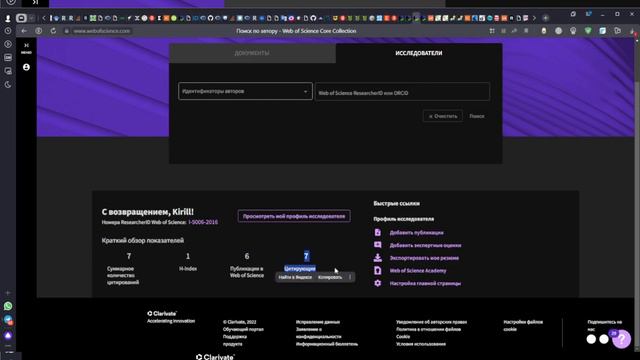Viewport: 640px width, 360px height.
Task: Open the site lock icon in address bar
Action: pyautogui.click(x=67, y=31)
